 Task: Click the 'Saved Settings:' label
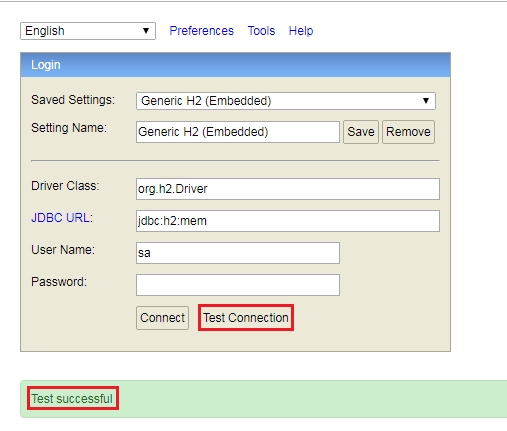[73, 100]
